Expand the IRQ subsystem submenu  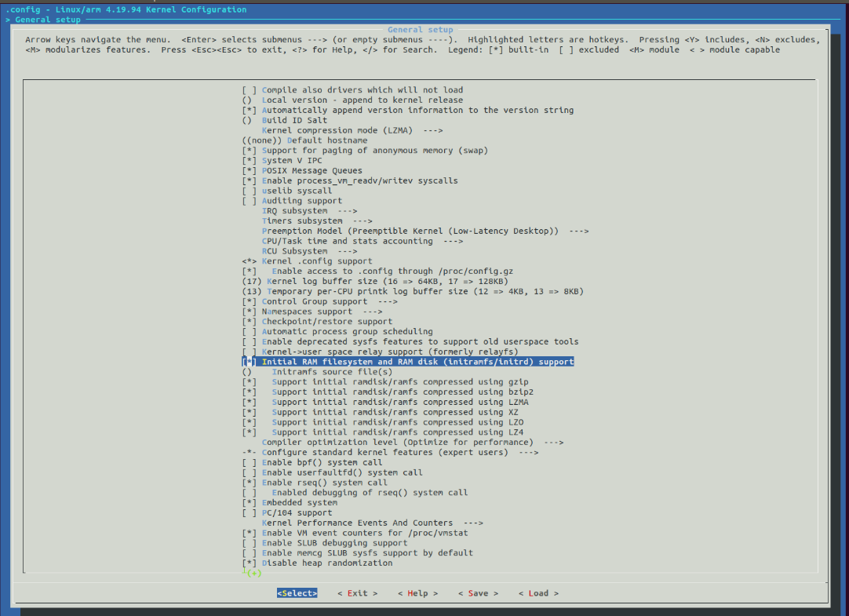pos(309,211)
